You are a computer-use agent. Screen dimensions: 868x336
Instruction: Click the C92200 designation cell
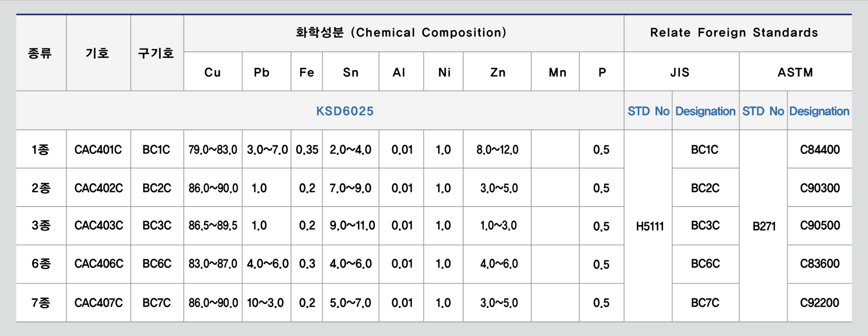click(820, 302)
